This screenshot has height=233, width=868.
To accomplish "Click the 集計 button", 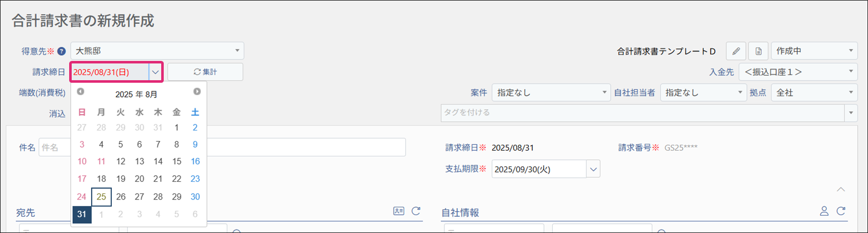I will coord(205,72).
